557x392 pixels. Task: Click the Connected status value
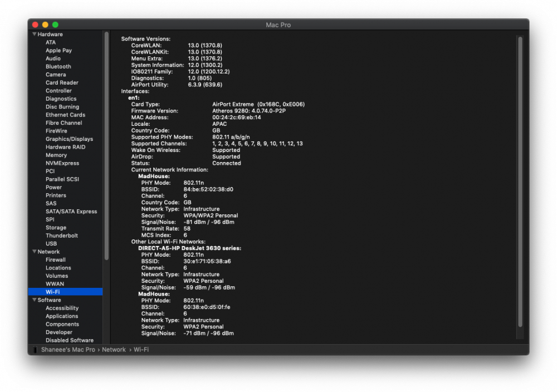pyautogui.click(x=227, y=163)
